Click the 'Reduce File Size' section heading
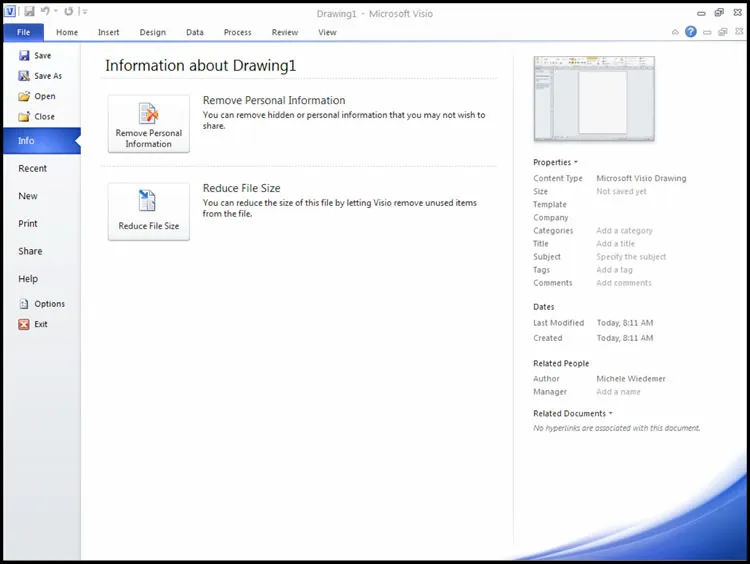The width and height of the screenshot is (750, 564). coord(242,188)
